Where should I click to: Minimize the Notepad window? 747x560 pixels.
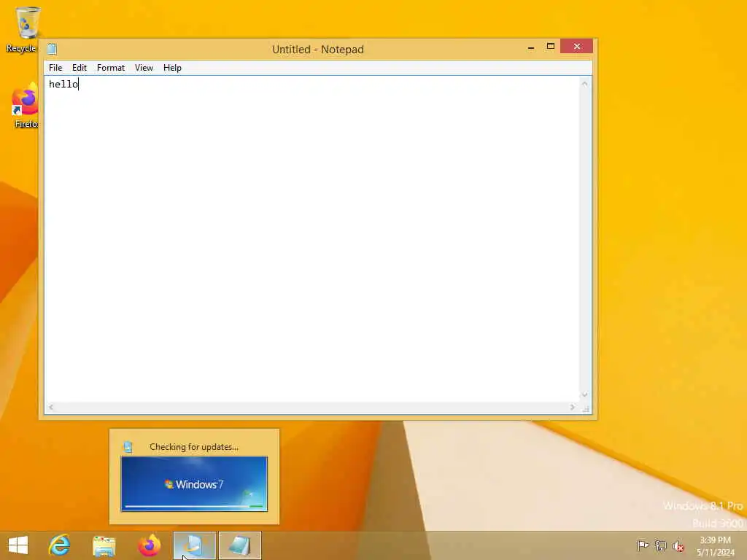click(x=531, y=47)
